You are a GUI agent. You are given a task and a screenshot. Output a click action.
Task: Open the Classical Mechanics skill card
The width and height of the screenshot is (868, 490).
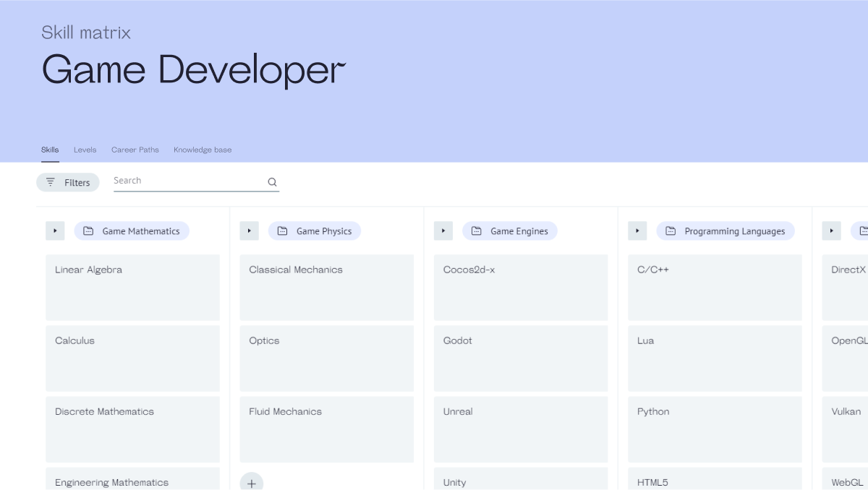pyautogui.click(x=327, y=287)
